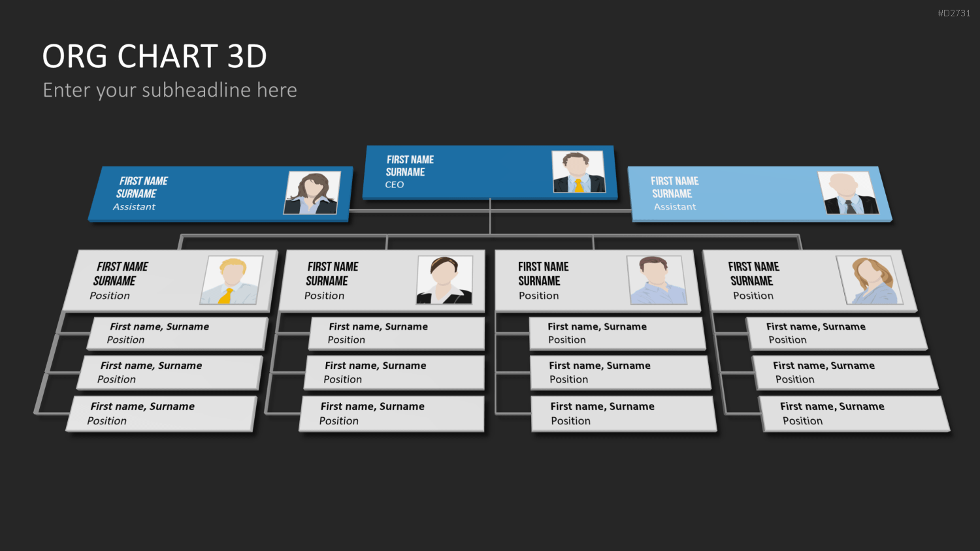Click middle subordinate box under the auburn-haired woman's card

tap(845, 372)
